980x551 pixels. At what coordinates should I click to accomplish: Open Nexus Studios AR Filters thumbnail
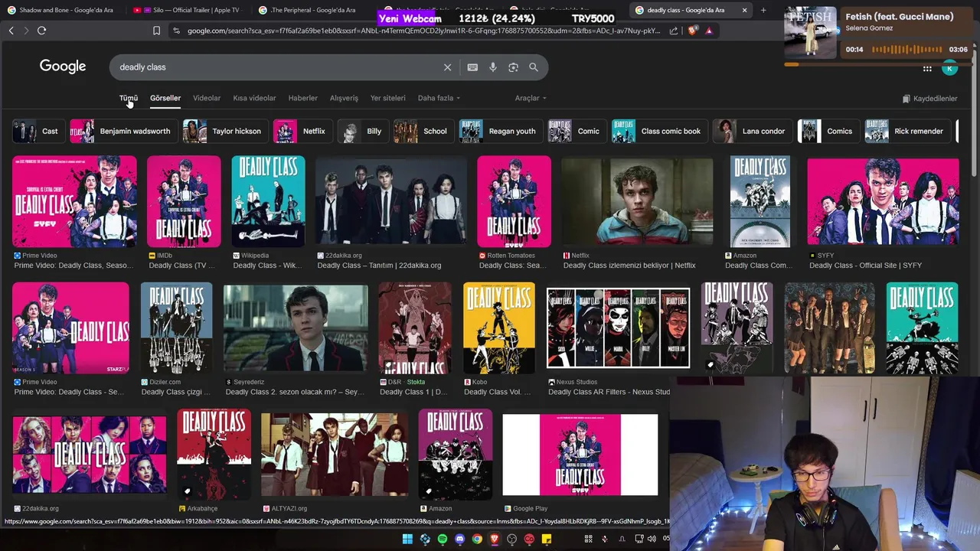(x=618, y=328)
